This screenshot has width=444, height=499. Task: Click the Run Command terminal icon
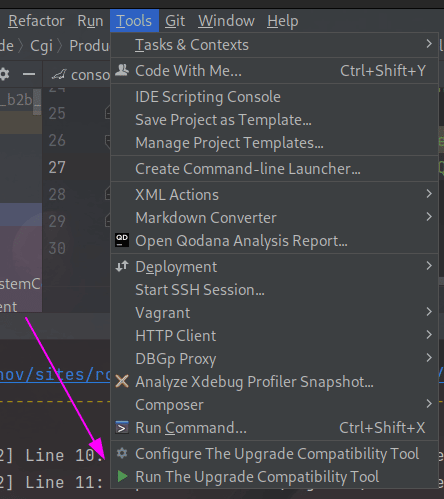tap(122, 428)
